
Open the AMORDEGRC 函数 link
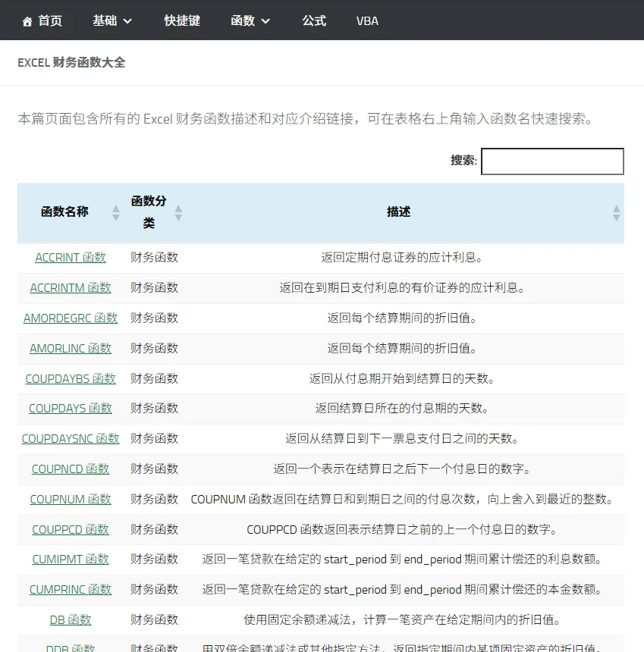coord(71,318)
